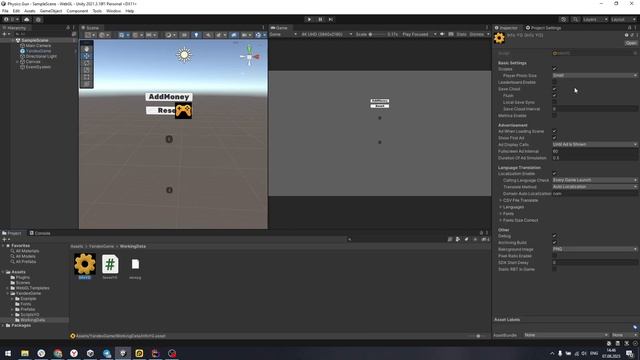Click the asset labels tag icon
This screenshot has height=360, width=640.
click(x=635, y=327)
